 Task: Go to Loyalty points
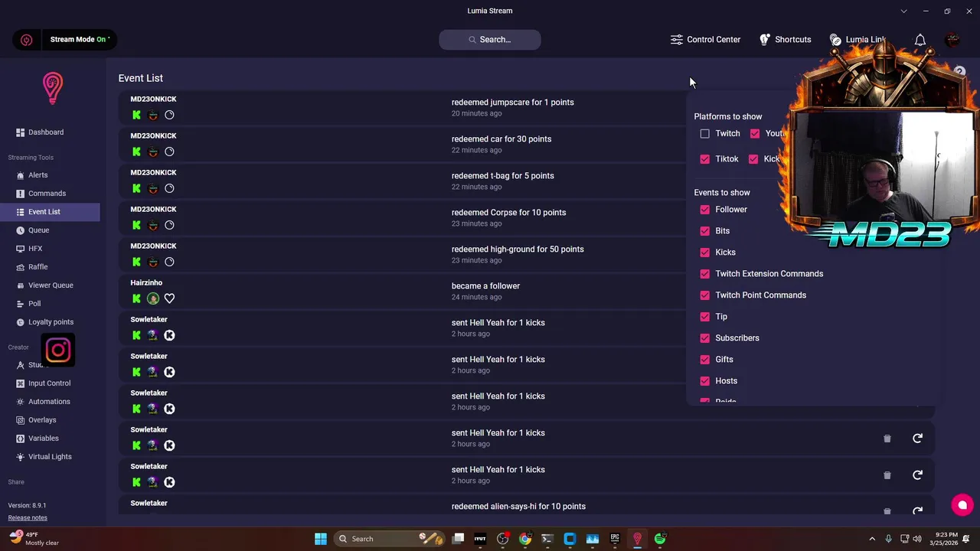pos(50,322)
